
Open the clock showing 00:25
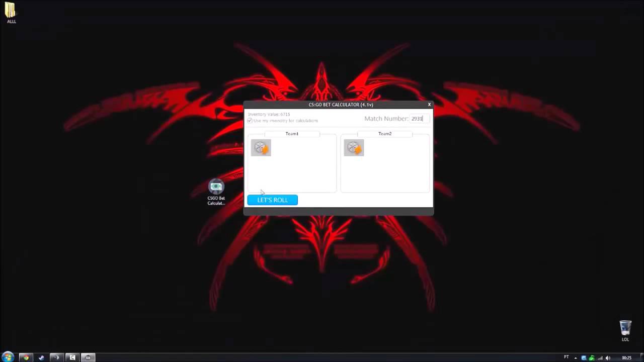click(627, 358)
